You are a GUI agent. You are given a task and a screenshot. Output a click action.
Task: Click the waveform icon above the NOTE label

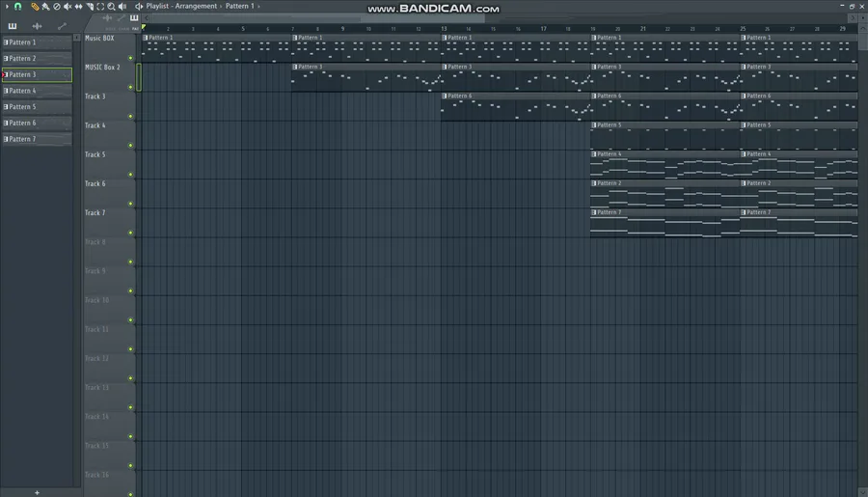(x=107, y=18)
